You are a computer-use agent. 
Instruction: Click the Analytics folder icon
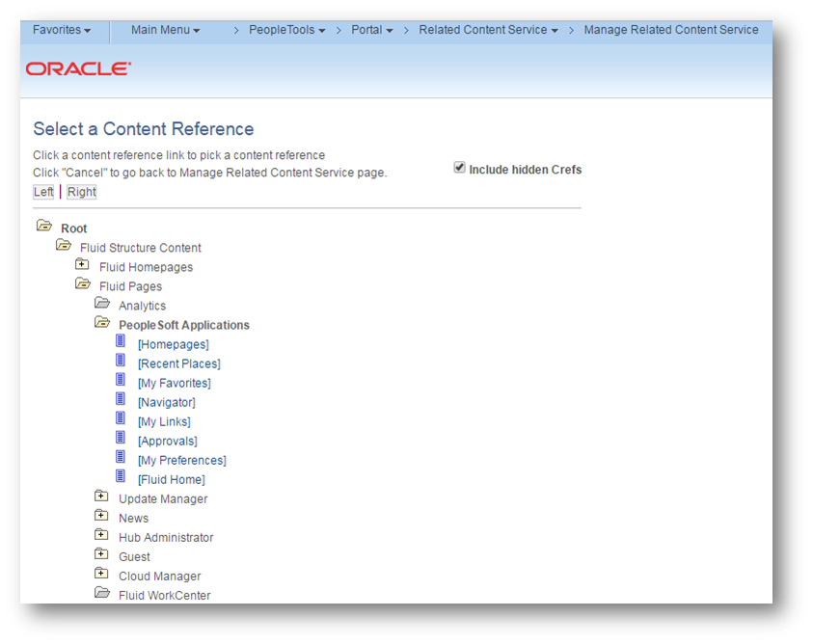point(102,303)
